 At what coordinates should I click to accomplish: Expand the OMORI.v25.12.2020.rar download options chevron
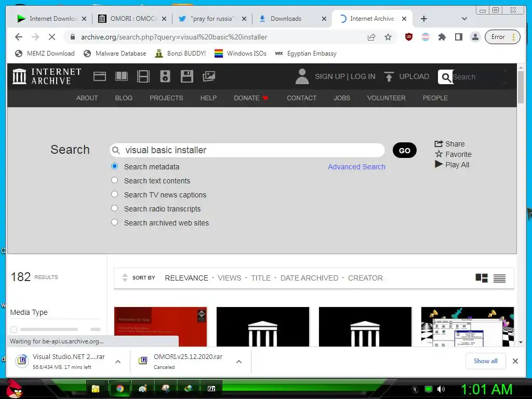pos(239,362)
